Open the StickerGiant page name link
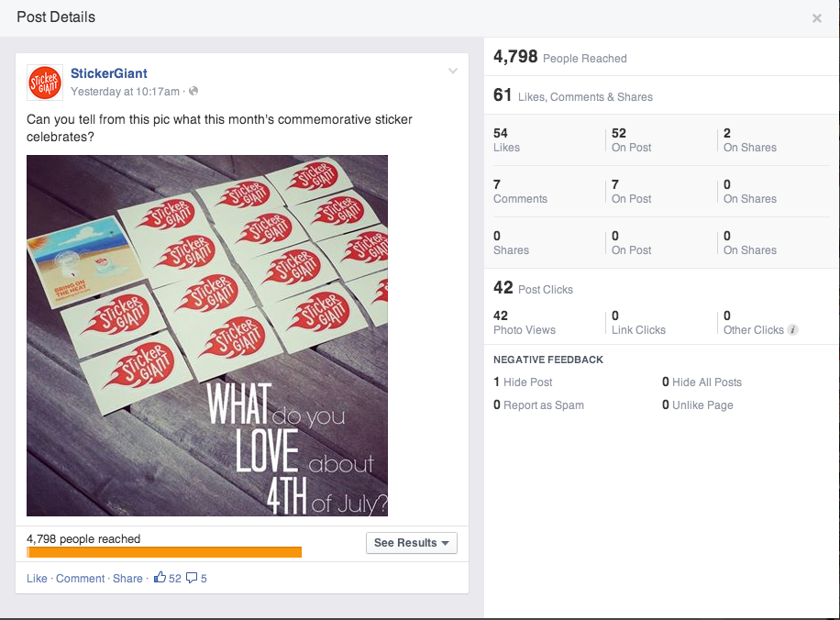This screenshot has height=620, width=840. pyautogui.click(x=108, y=73)
